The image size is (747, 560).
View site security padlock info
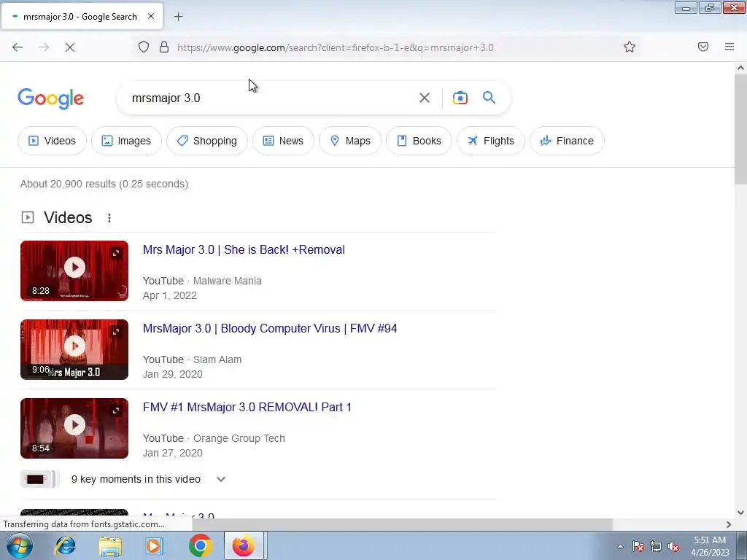[x=164, y=47]
